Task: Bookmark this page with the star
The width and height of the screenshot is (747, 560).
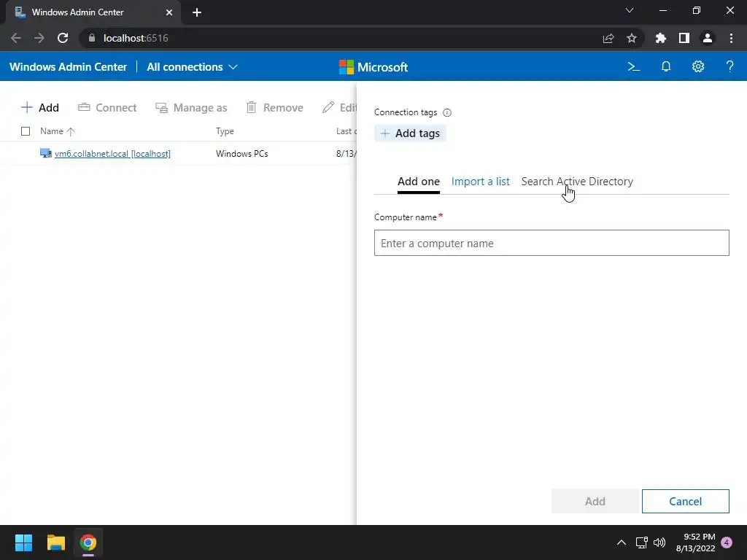Action: [631, 38]
